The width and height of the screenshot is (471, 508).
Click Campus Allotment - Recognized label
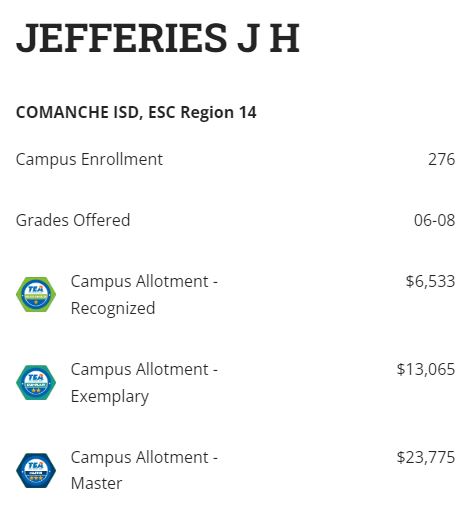pyautogui.click(x=144, y=295)
